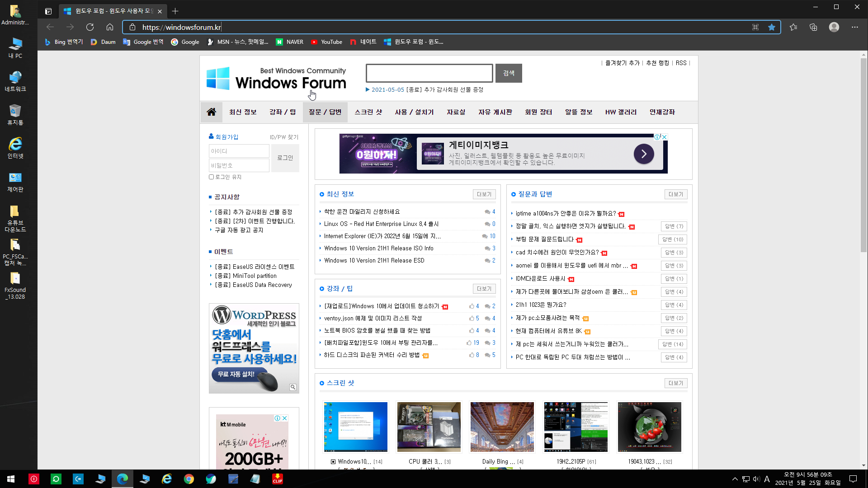Screen dimensions: 868x488
Task: Click 답변 (10) for 부팅 문제 question
Action: pyautogui.click(x=673, y=239)
